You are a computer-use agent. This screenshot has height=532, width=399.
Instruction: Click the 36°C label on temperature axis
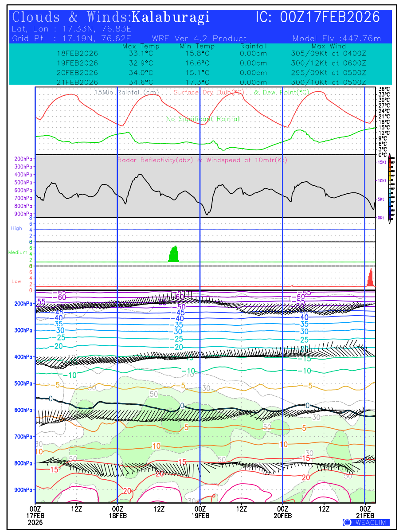tap(384, 89)
